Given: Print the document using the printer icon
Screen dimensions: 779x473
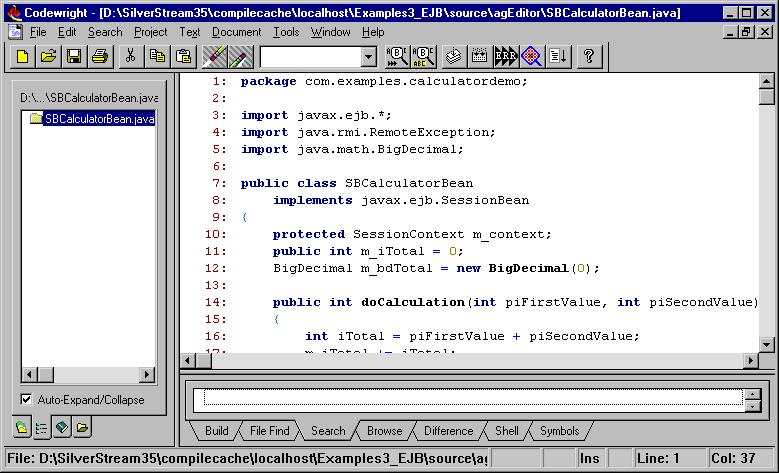Looking at the screenshot, I should 100,56.
